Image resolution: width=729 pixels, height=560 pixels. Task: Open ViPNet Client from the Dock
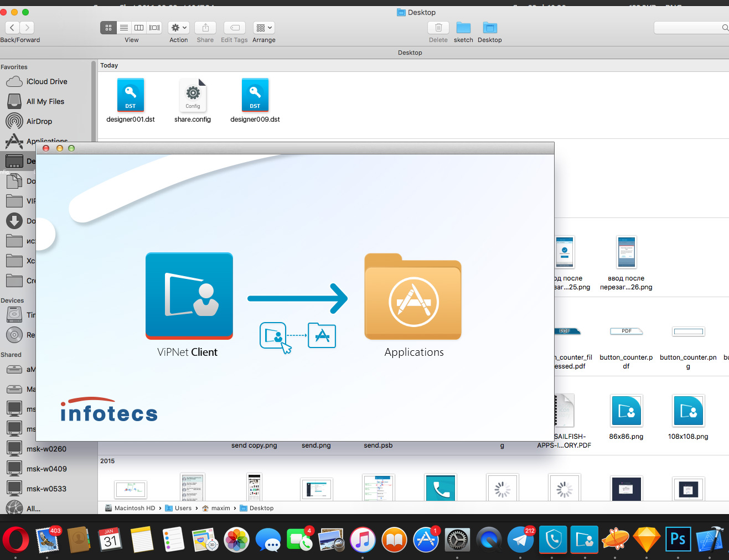point(585,540)
